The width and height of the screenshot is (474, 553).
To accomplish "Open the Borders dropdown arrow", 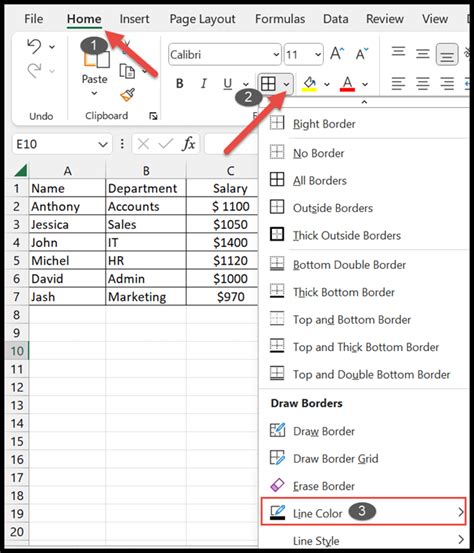I will point(286,84).
